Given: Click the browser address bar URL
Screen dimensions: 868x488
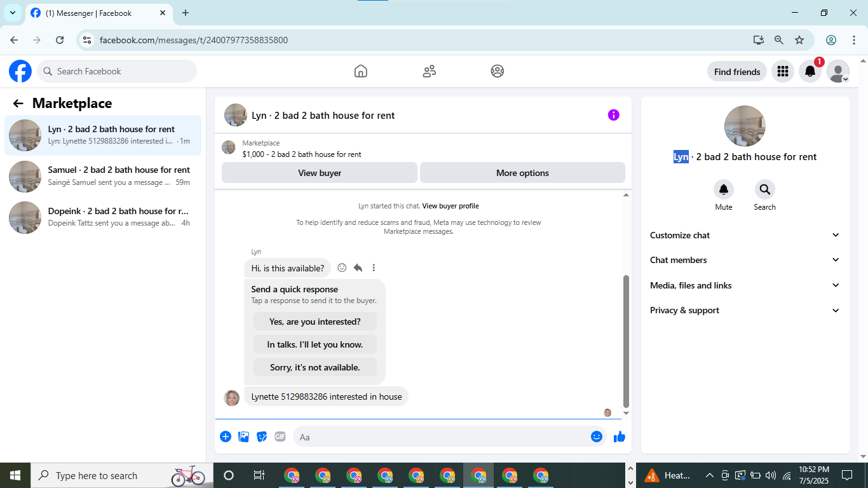Looking at the screenshot, I should [194, 40].
